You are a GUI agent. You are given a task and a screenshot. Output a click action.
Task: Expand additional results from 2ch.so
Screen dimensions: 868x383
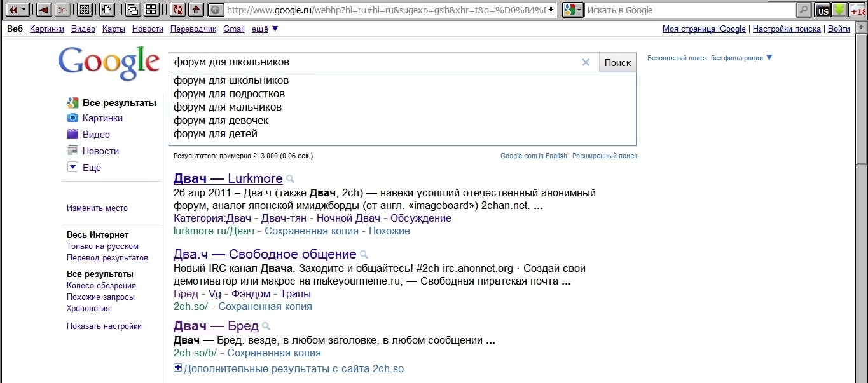(289, 368)
